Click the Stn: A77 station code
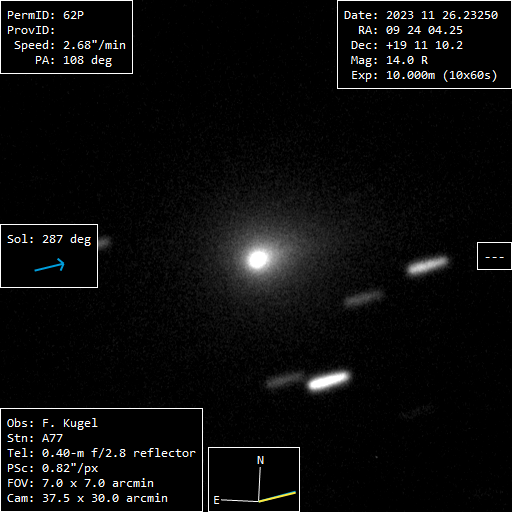Image resolution: width=512 pixels, height=512 pixels. tap(35, 438)
